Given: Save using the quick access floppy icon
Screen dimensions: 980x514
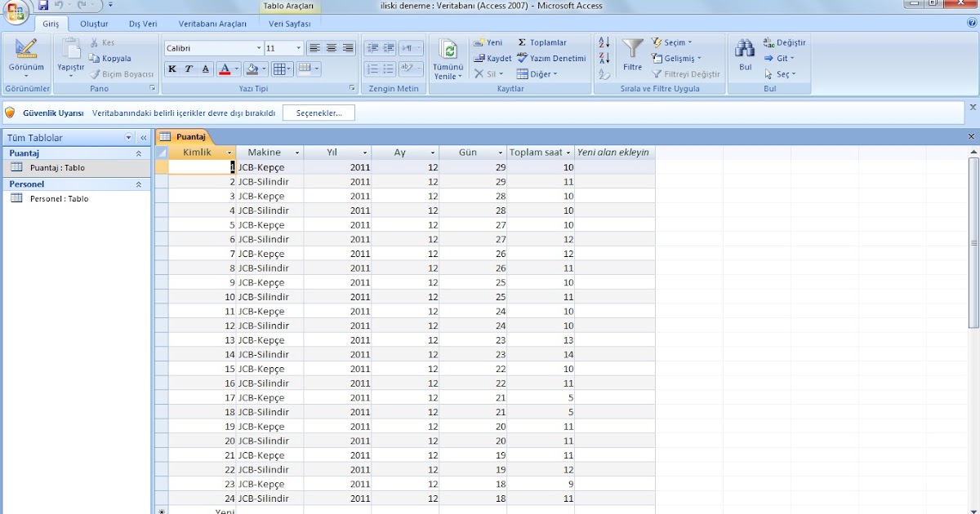Looking at the screenshot, I should pos(43,6).
